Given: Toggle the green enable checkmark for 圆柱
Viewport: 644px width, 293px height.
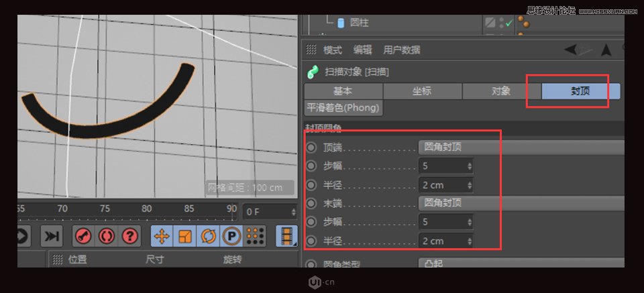Looking at the screenshot, I should tap(509, 23).
